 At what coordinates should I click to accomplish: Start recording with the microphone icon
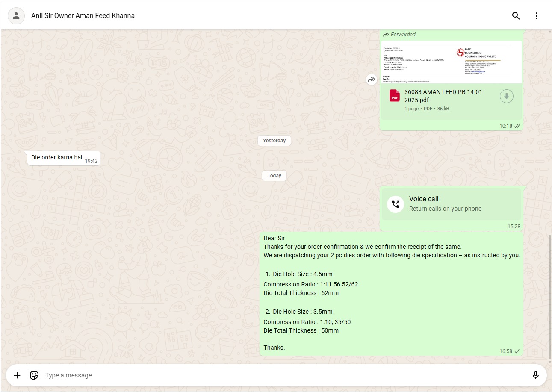point(535,375)
